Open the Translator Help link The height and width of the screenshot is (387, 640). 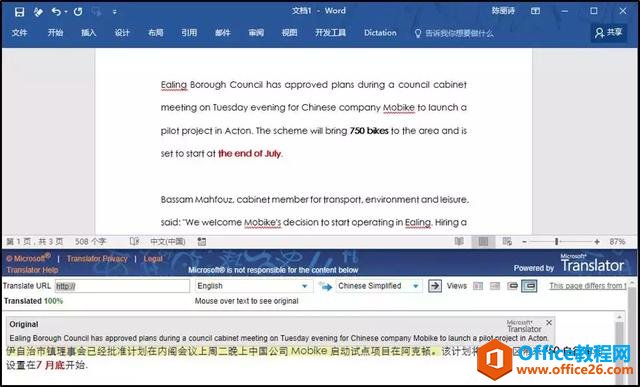coord(32,270)
